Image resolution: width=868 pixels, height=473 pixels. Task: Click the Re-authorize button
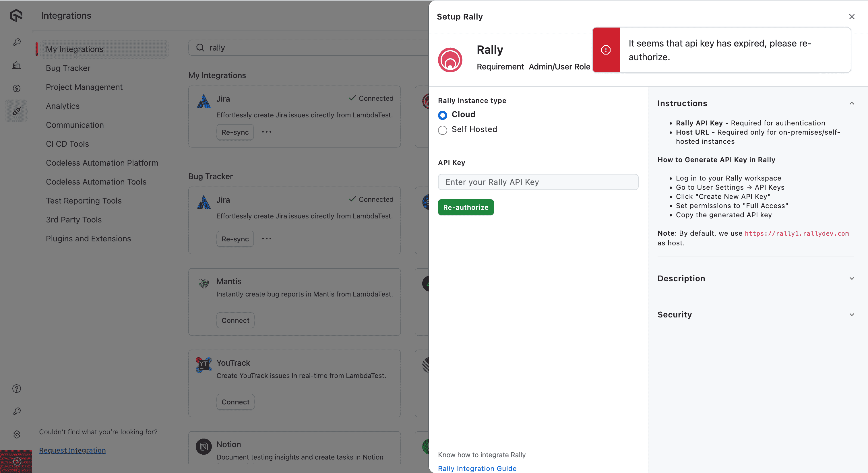click(x=466, y=207)
